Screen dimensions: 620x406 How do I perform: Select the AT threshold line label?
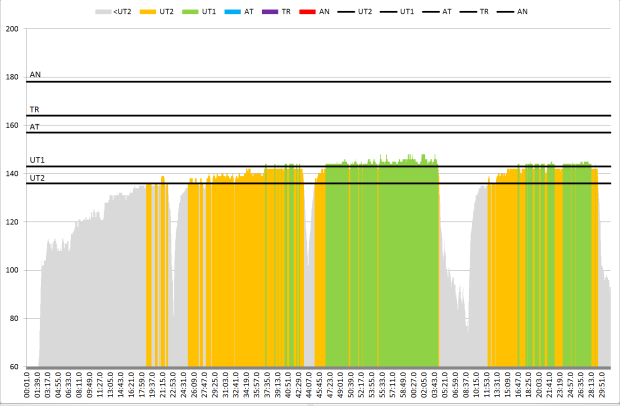pos(35,127)
